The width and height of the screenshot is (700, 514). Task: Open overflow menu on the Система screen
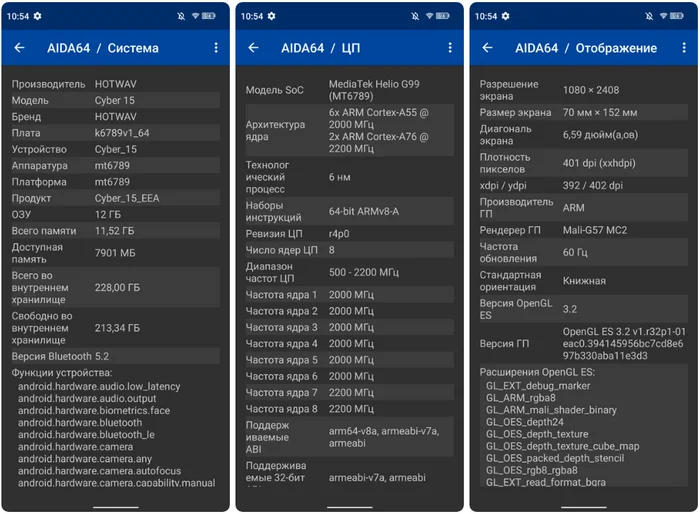point(216,48)
